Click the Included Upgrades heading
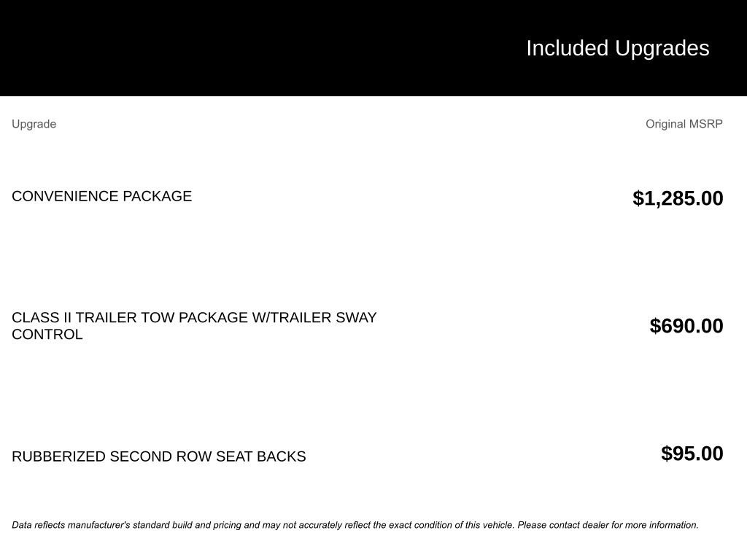 coord(617,48)
